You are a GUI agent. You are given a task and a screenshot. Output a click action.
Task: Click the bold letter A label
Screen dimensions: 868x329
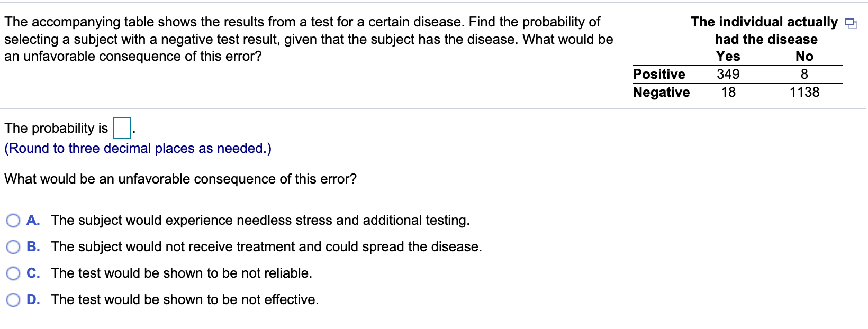point(33,220)
